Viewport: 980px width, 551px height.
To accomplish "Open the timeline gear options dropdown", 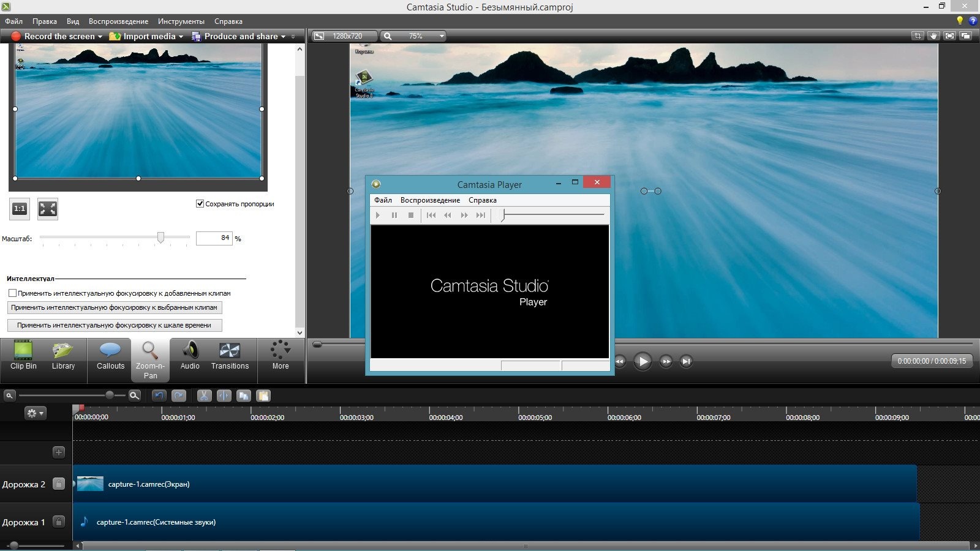I will (35, 413).
